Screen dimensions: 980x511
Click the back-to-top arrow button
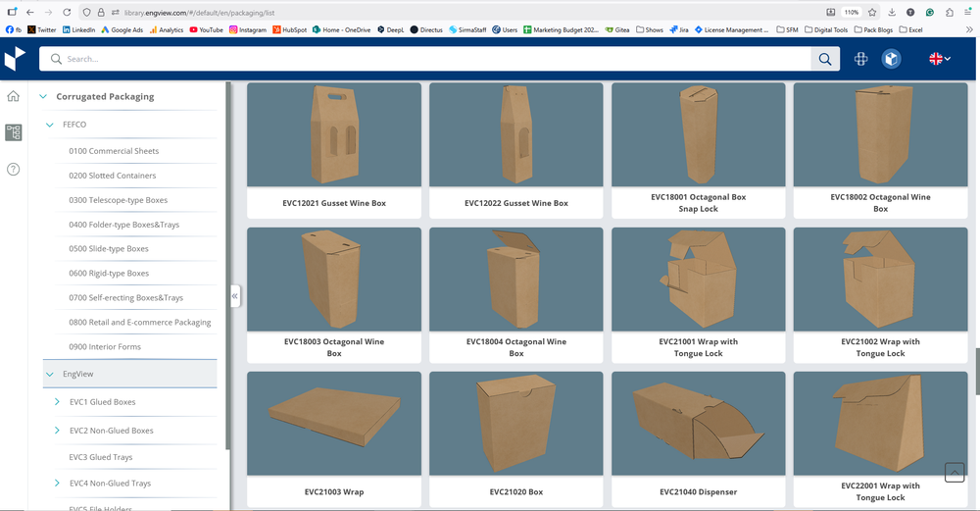(x=955, y=472)
